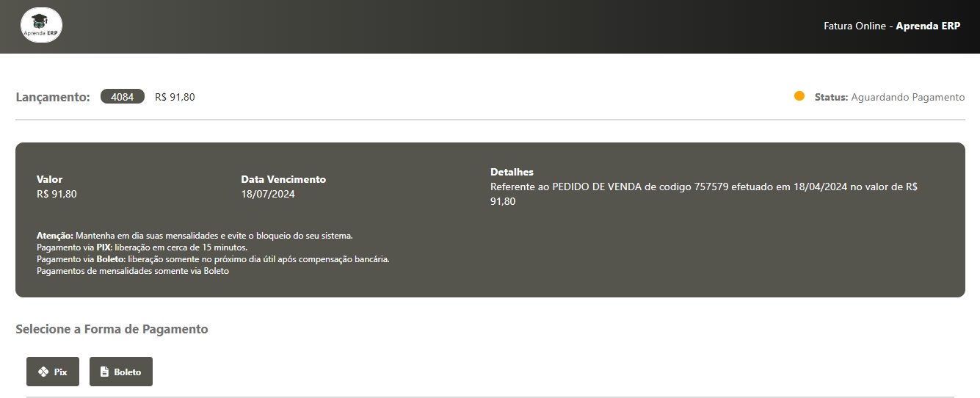Image resolution: width=980 pixels, height=398 pixels.
Task: Click the Data Vencimento label
Action: tap(283, 179)
